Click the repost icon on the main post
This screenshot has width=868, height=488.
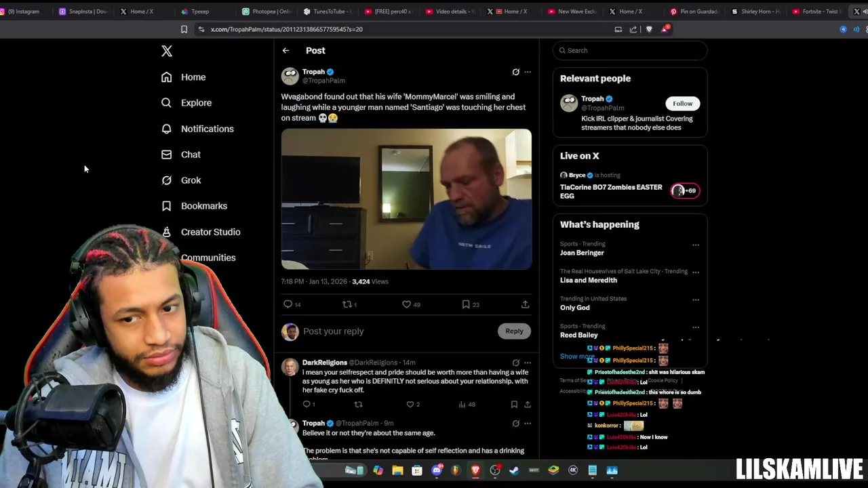click(347, 304)
